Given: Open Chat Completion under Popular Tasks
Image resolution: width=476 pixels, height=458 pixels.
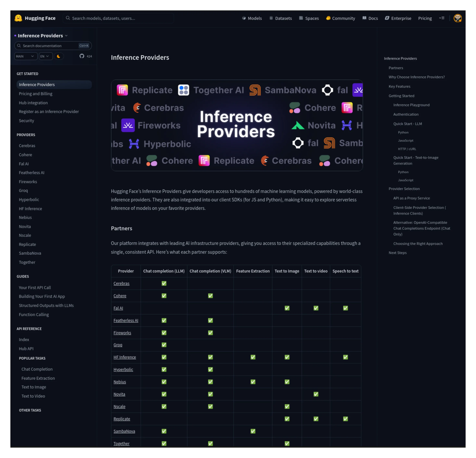Looking at the screenshot, I should pyautogui.click(x=37, y=369).
